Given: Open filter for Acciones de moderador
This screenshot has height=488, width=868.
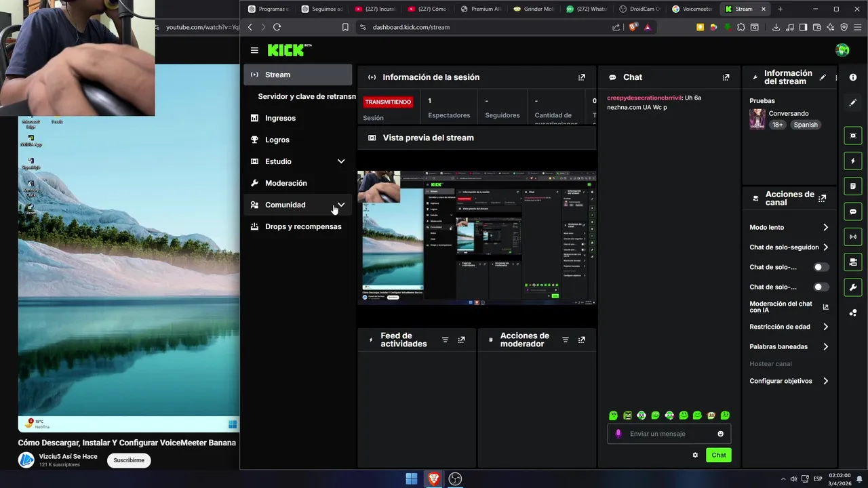Looking at the screenshot, I should click(x=566, y=340).
